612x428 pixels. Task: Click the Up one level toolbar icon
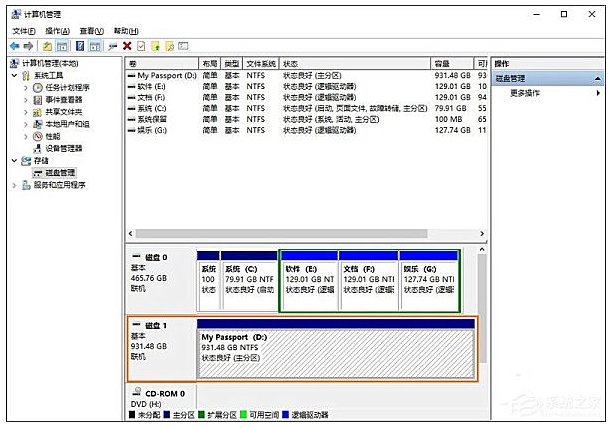click(x=47, y=46)
